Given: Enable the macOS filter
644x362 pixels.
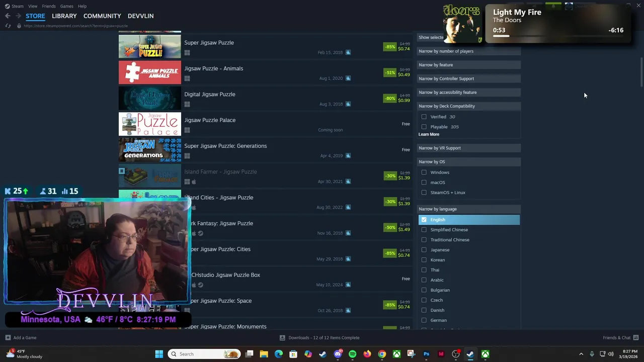Looking at the screenshot, I should pos(424,183).
